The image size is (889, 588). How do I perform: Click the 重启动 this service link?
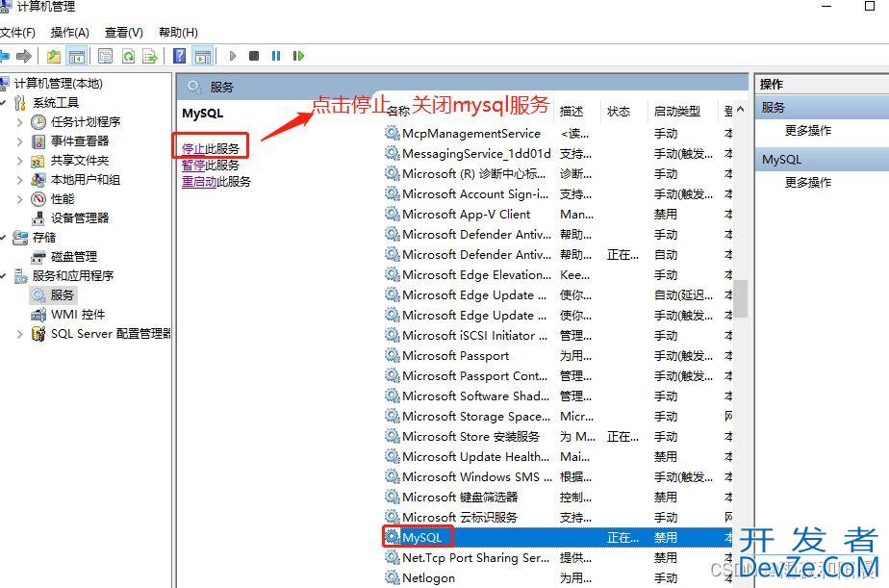tap(199, 182)
